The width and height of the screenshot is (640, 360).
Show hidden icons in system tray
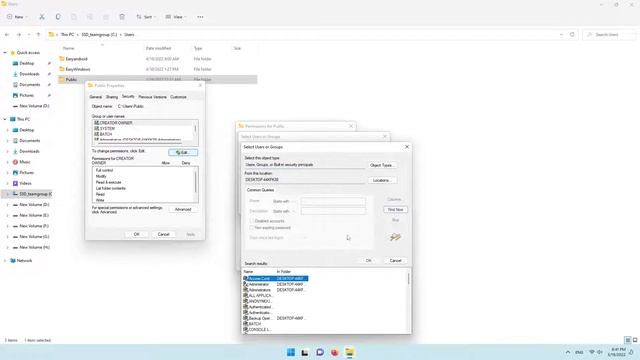pyautogui.click(x=568, y=352)
